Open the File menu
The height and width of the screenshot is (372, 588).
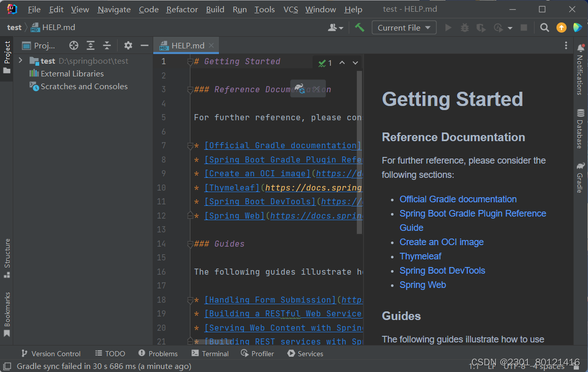[x=34, y=9]
